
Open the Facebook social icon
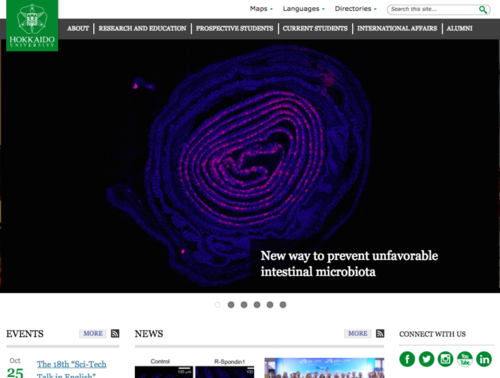pos(407,359)
